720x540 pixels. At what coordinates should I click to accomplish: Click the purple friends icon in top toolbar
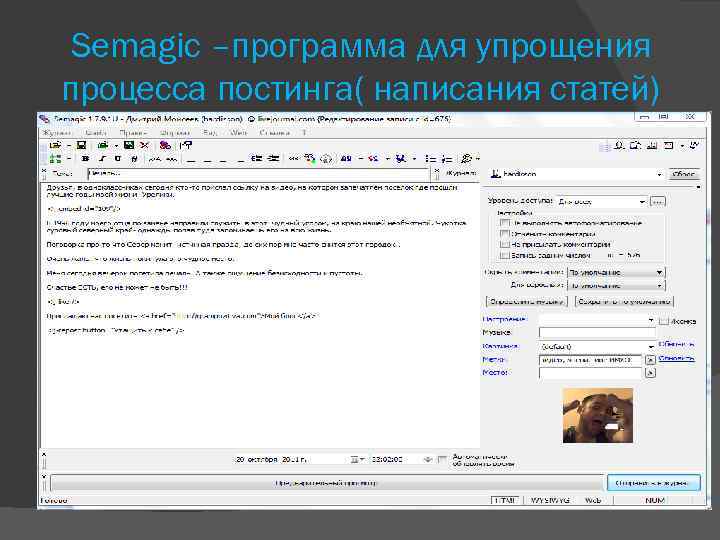tap(165, 146)
